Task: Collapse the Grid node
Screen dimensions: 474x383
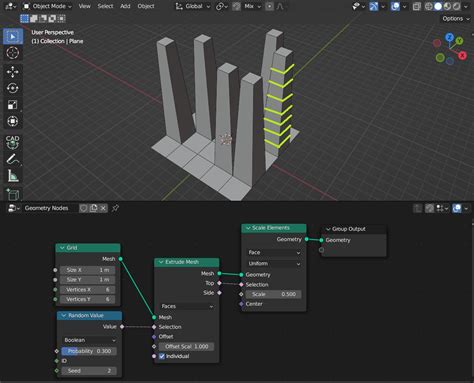Action: (62, 248)
